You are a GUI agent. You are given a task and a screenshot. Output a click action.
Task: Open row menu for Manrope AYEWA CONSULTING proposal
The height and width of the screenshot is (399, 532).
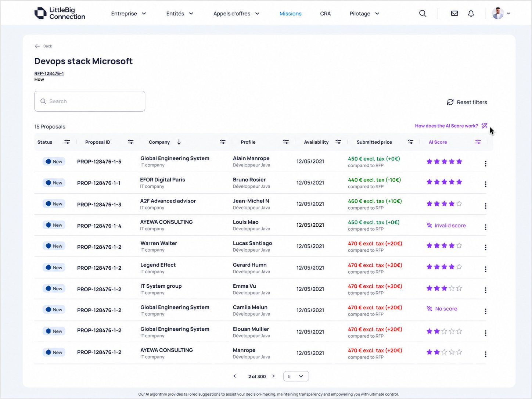point(486,354)
